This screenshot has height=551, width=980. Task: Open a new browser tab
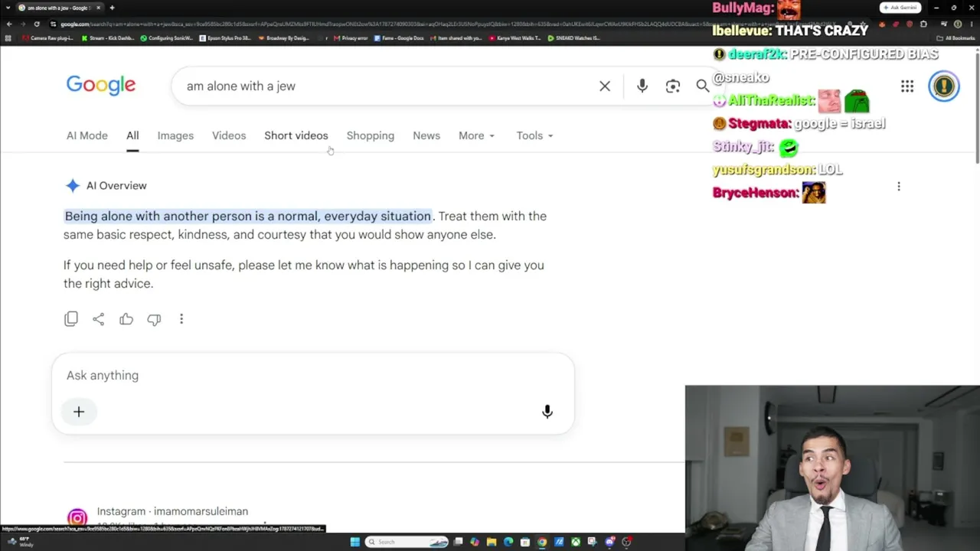coord(112,8)
